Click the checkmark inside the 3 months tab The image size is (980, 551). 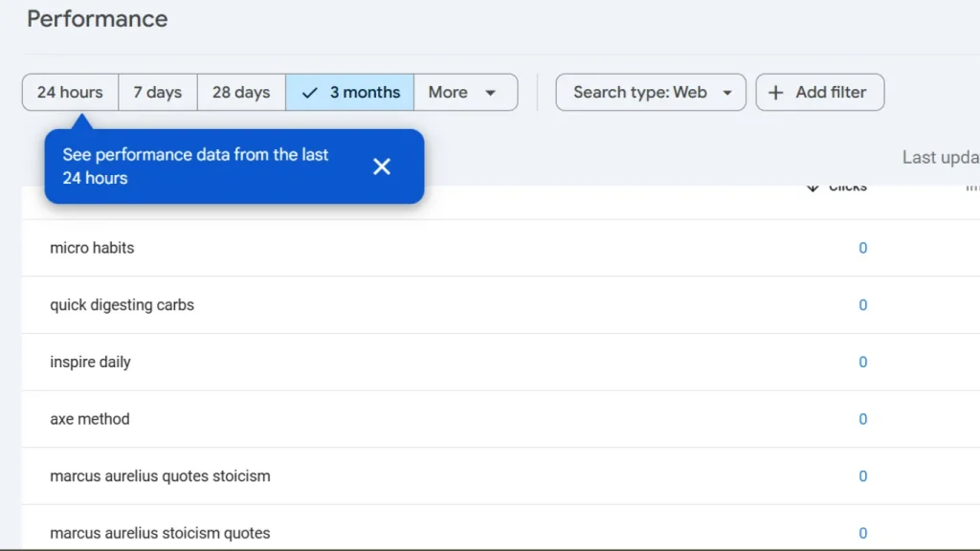coord(308,92)
